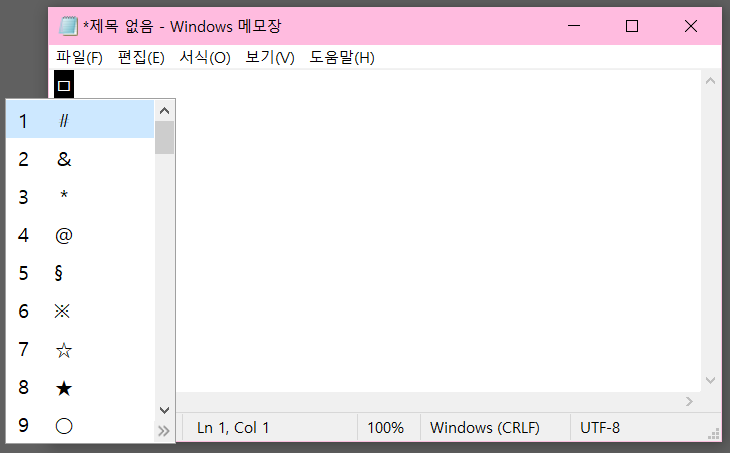
Task: Select candidate 7 white star ☆
Action: tap(80, 349)
